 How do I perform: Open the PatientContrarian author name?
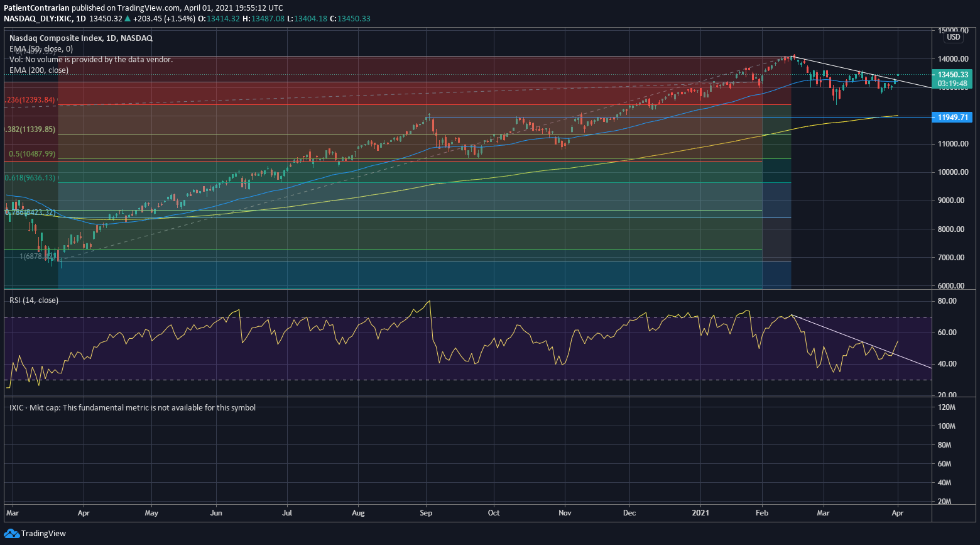click(36, 8)
